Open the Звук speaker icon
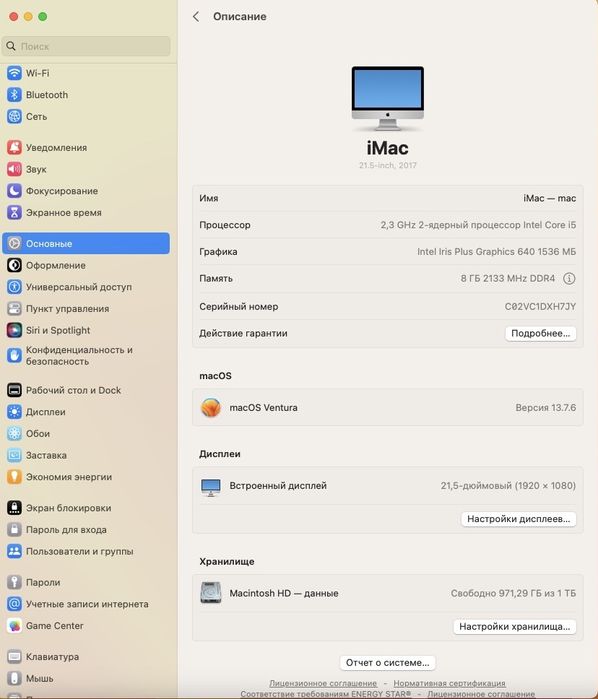 pyautogui.click(x=14, y=169)
